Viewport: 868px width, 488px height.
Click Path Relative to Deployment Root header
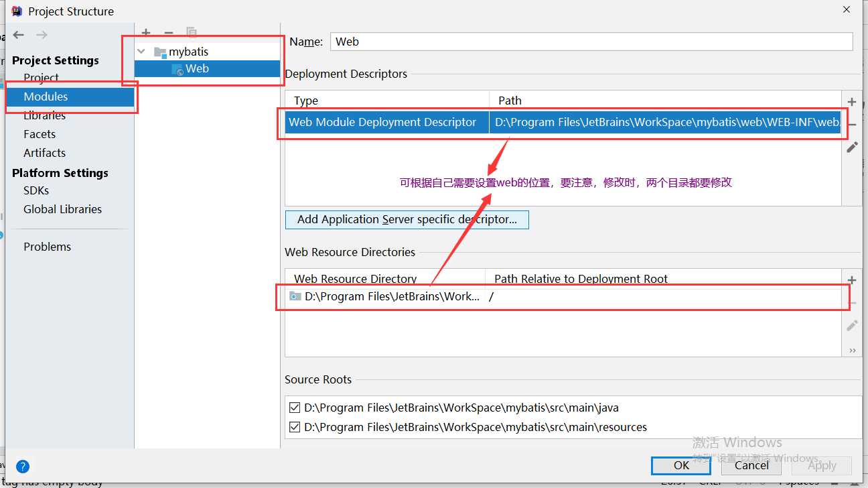pos(581,279)
